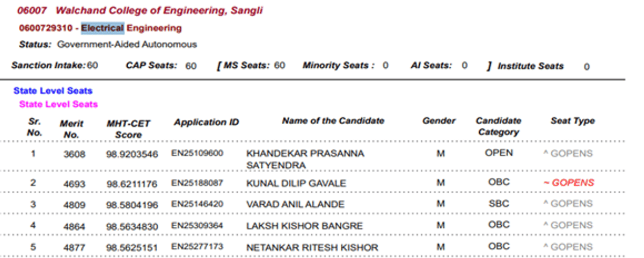644x258 pixels.
Task: Click score 98.5634830 in row four
Action: click(x=132, y=226)
